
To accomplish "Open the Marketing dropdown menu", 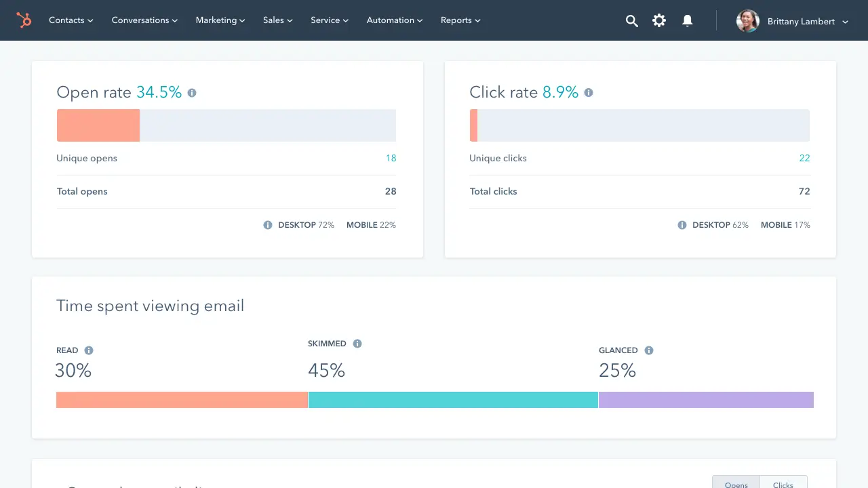I will (x=220, y=20).
